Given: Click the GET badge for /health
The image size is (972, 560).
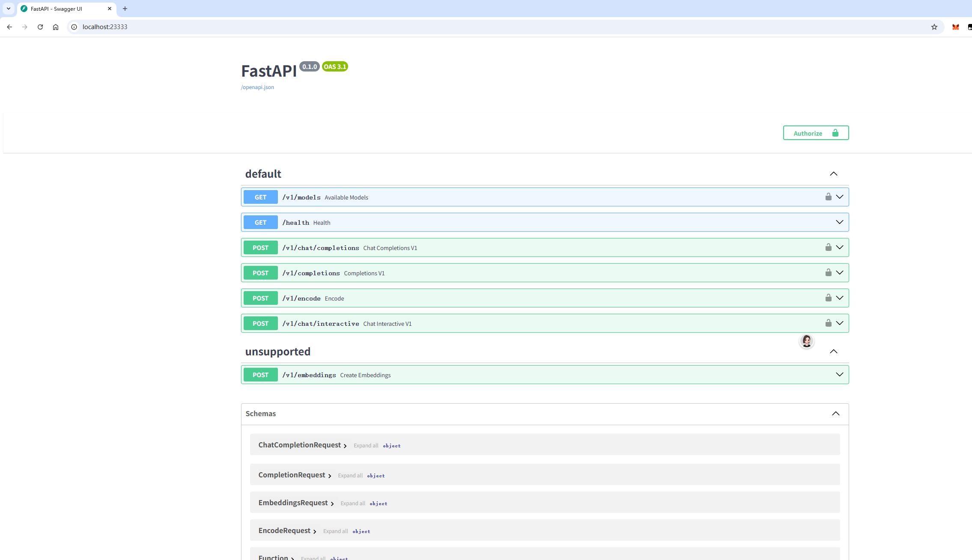Looking at the screenshot, I should (x=260, y=223).
